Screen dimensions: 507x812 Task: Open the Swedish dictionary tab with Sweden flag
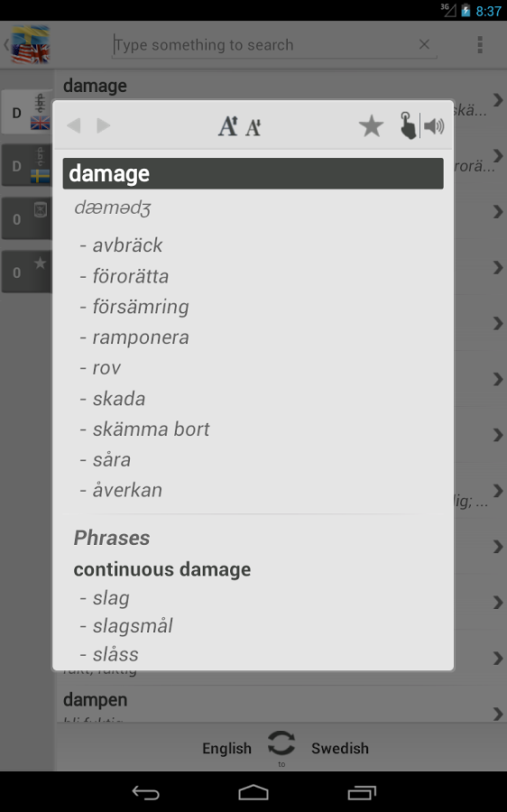(x=27, y=166)
